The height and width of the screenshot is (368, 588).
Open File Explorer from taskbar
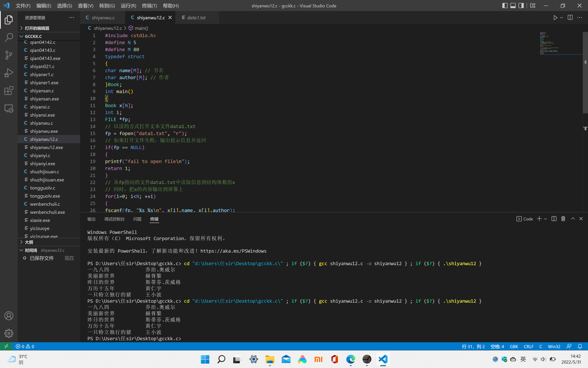[270, 359]
